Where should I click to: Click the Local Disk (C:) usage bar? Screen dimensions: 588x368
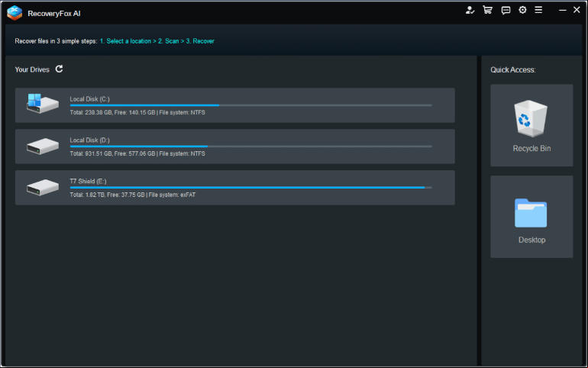point(251,105)
